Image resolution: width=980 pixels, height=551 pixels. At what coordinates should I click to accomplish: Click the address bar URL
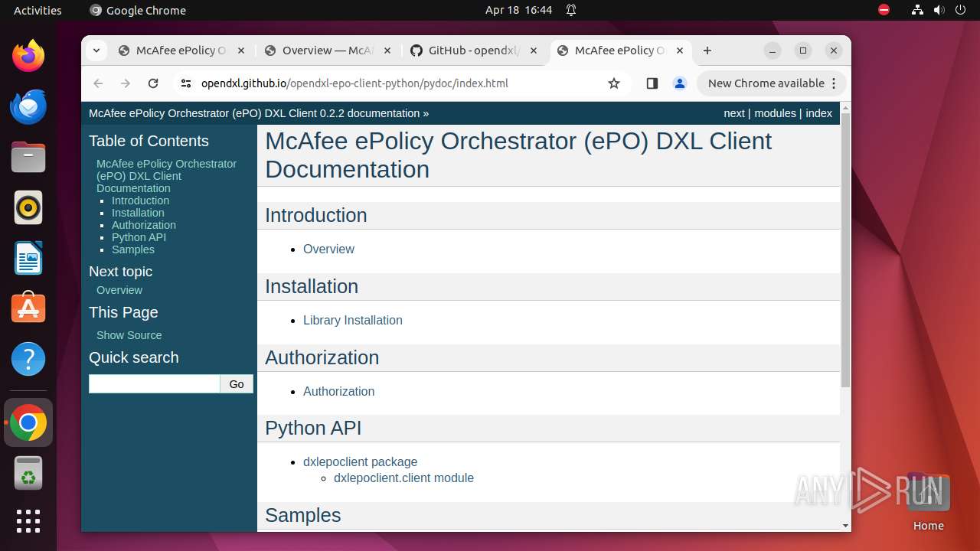point(354,83)
